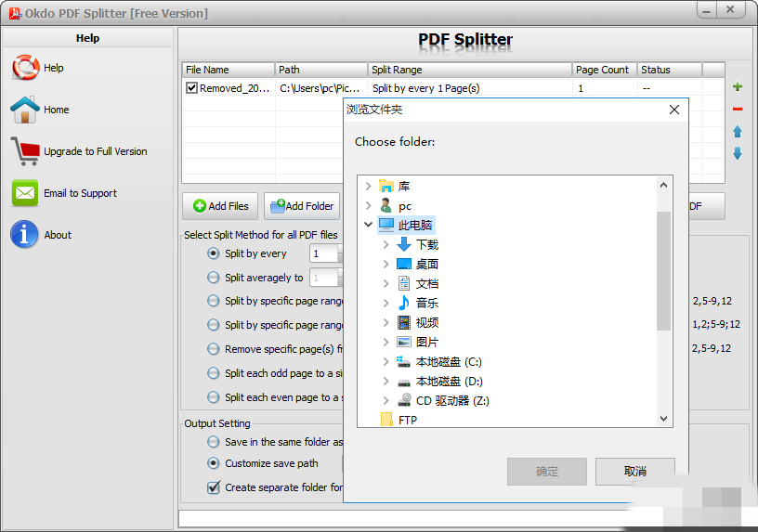Click the 本地磁盘 (D:) drive icon
The image size is (758, 532).
point(404,382)
